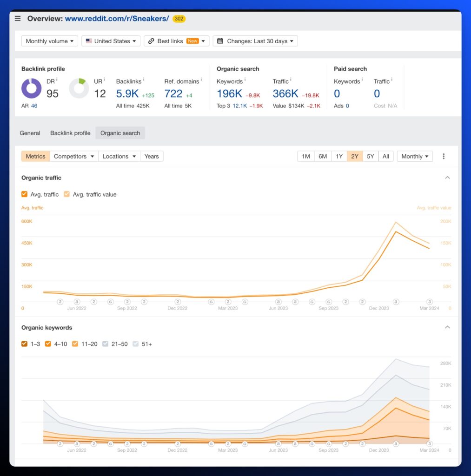Viewport: 471px width, 476px height.
Task: Toggle the Avg. traffic value checkbox
Action: (67, 194)
